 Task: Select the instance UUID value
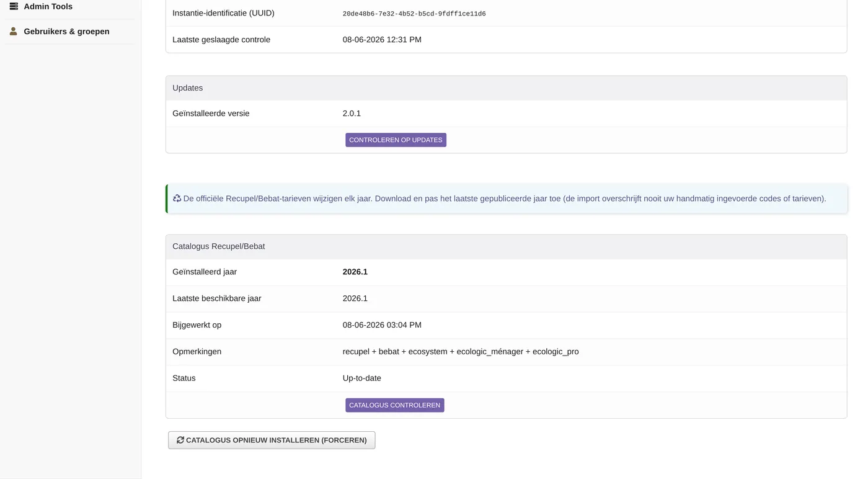(414, 14)
